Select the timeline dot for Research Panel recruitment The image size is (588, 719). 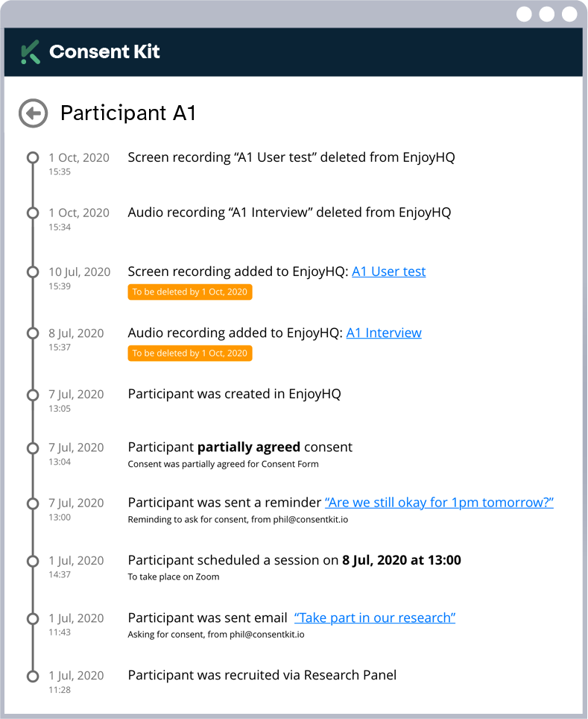(32, 675)
